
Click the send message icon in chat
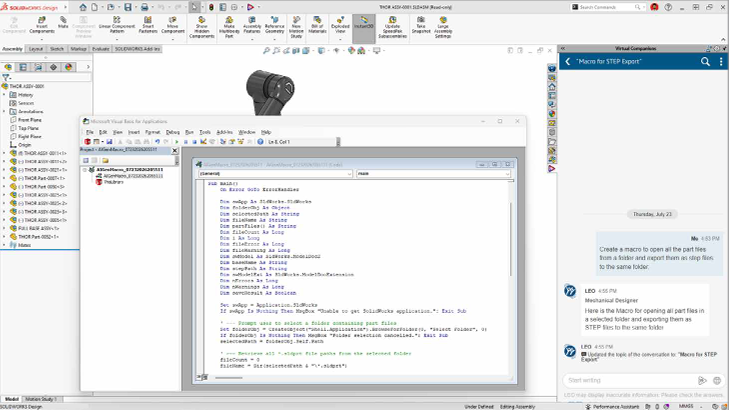pos(702,380)
